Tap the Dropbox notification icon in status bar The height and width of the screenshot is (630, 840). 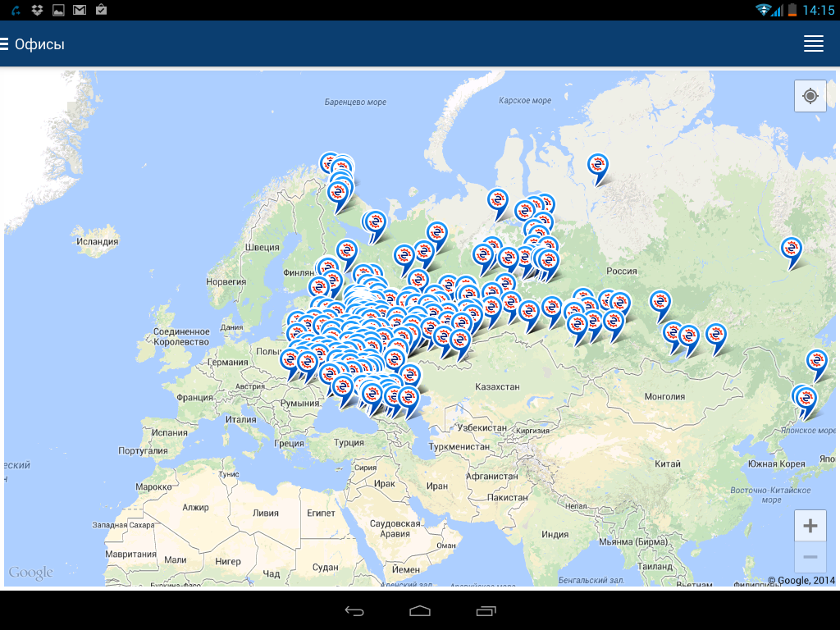point(37,10)
